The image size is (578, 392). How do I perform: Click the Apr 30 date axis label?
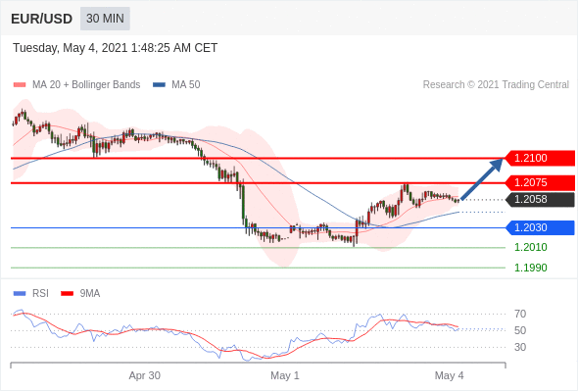click(x=145, y=375)
